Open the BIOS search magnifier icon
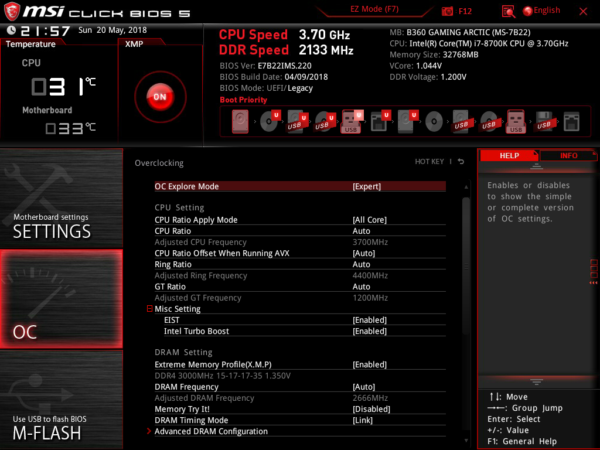This screenshot has width=600, height=450. pyautogui.click(x=508, y=11)
